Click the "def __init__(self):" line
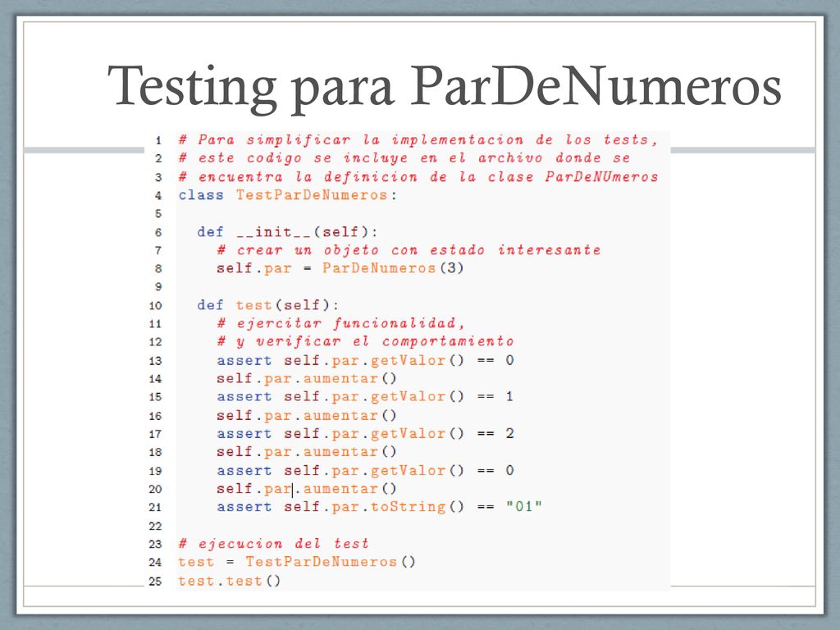 (287, 232)
